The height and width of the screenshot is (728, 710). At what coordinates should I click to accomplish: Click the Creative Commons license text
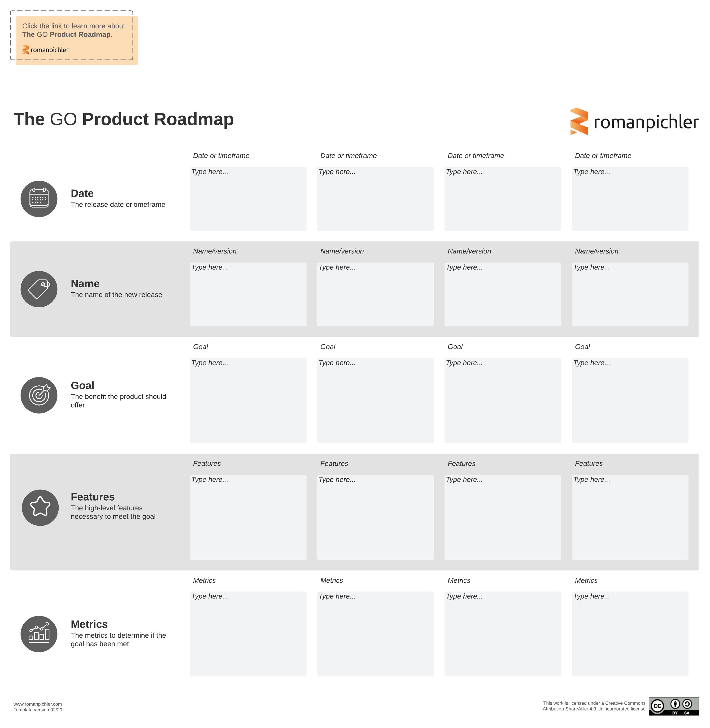click(x=594, y=706)
